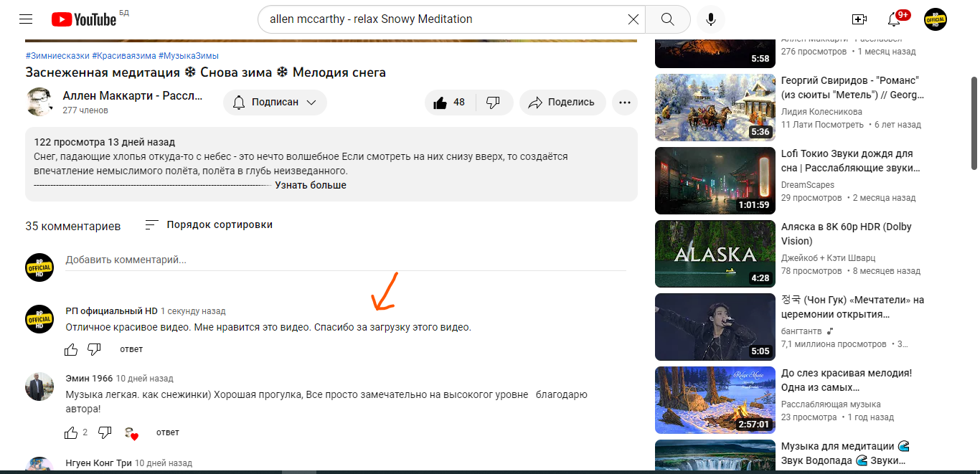Viewport: 980px width, 474px height.
Task: Open Джейкоб + Кэти Шварц channel
Action: coord(829,258)
